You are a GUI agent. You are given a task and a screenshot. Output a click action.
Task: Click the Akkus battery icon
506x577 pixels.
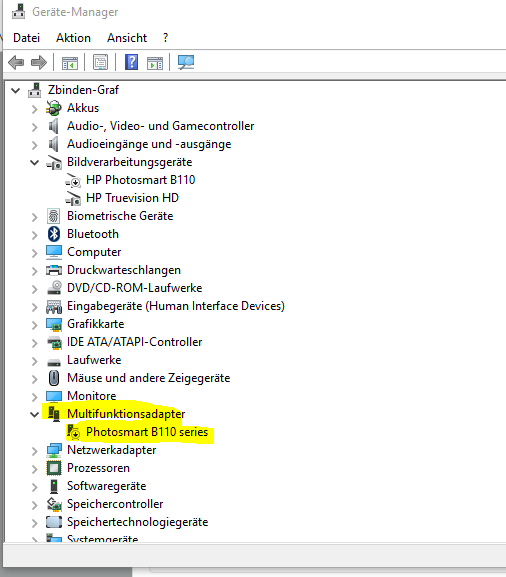pos(54,108)
